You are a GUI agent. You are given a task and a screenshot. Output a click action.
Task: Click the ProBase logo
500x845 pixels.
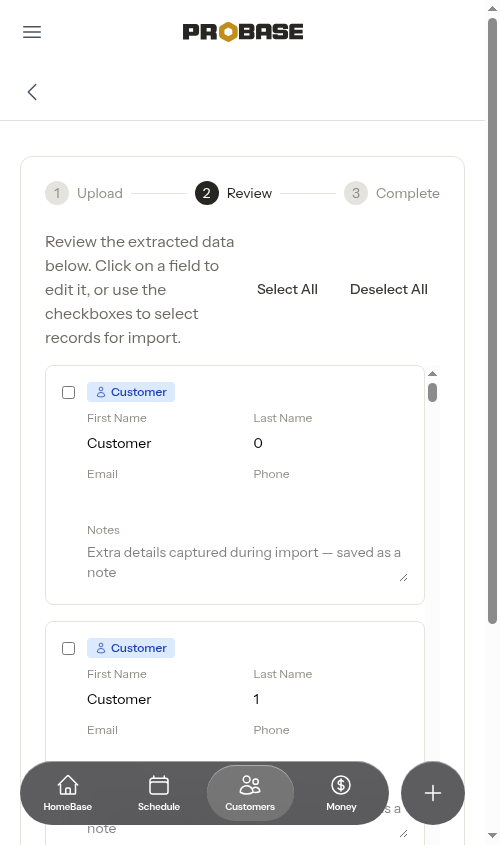pyautogui.click(x=243, y=32)
